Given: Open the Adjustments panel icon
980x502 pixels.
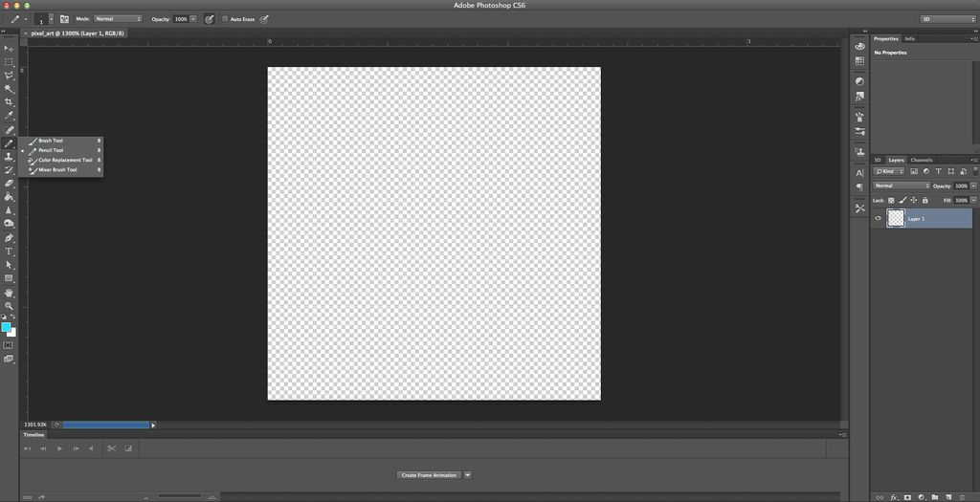Looking at the screenshot, I should click(860, 82).
